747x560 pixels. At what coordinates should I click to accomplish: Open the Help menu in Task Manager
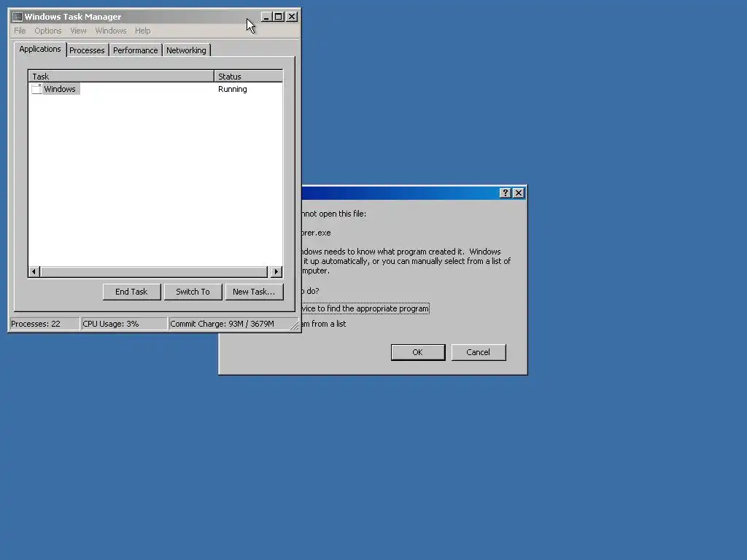[x=142, y=31]
